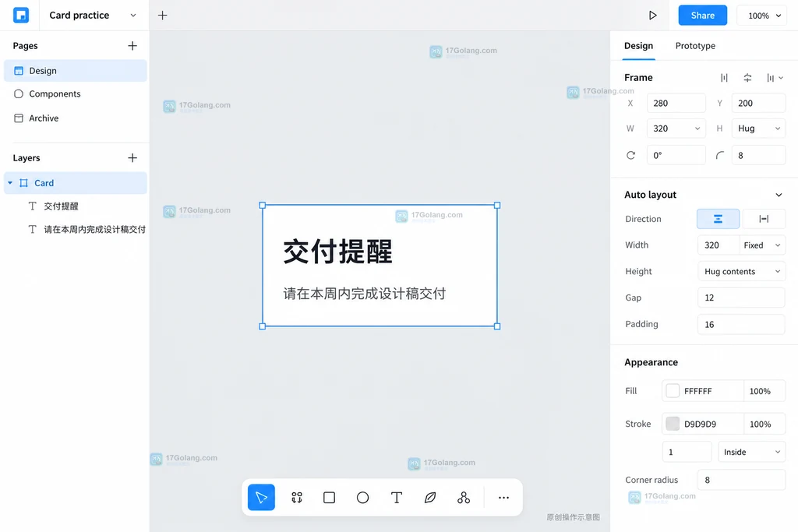Edit the Y position field

coord(758,104)
